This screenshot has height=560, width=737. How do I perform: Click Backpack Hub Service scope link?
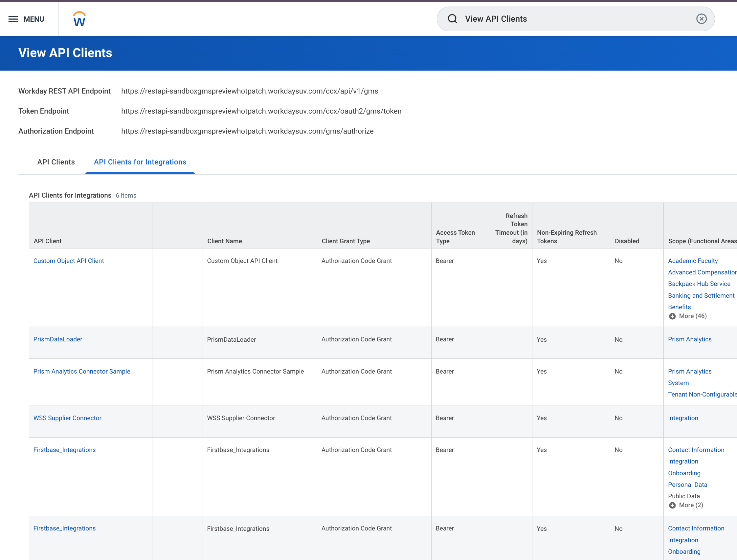pyautogui.click(x=699, y=284)
